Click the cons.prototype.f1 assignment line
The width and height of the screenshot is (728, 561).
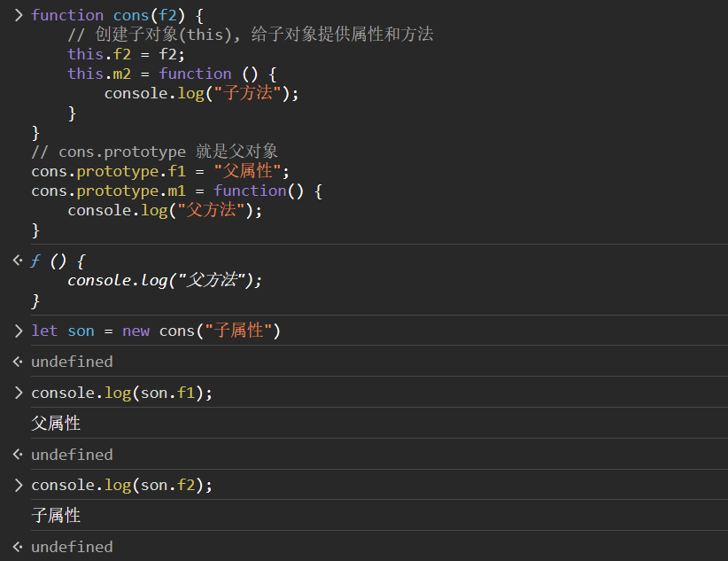[160, 171]
